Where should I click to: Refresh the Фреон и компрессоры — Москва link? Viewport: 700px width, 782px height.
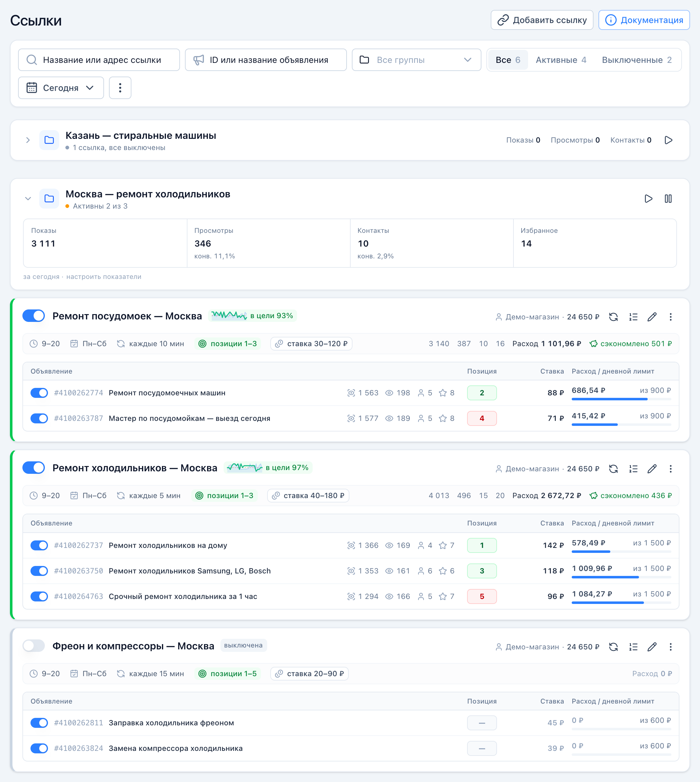613,647
